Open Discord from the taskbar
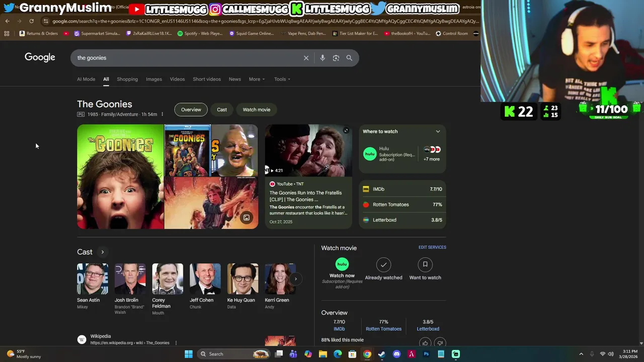Image resolution: width=644 pixels, height=362 pixels. 396,354
